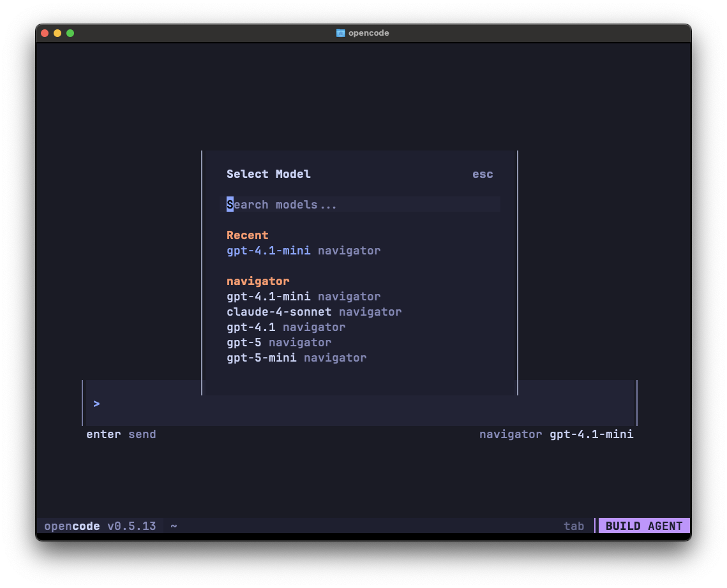This screenshot has width=727, height=588.
Task: Click the home directory tilde indicator
Action: click(x=174, y=526)
